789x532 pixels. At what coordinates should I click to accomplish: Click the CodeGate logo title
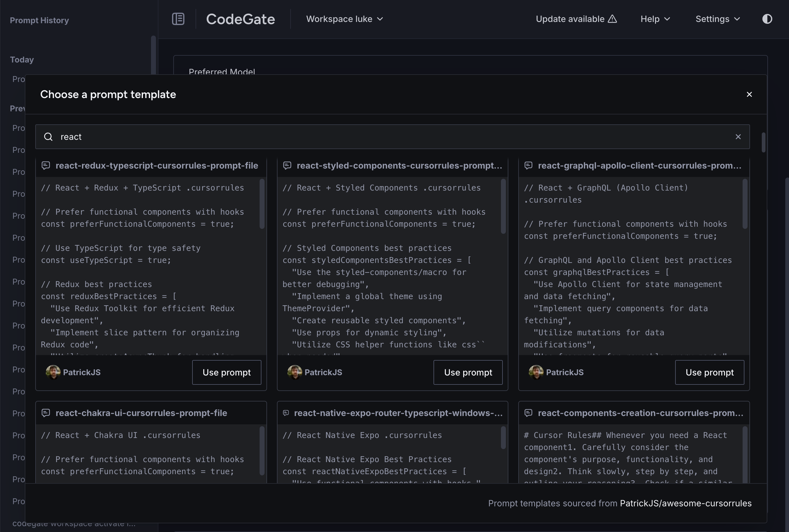(x=241, y=19)
